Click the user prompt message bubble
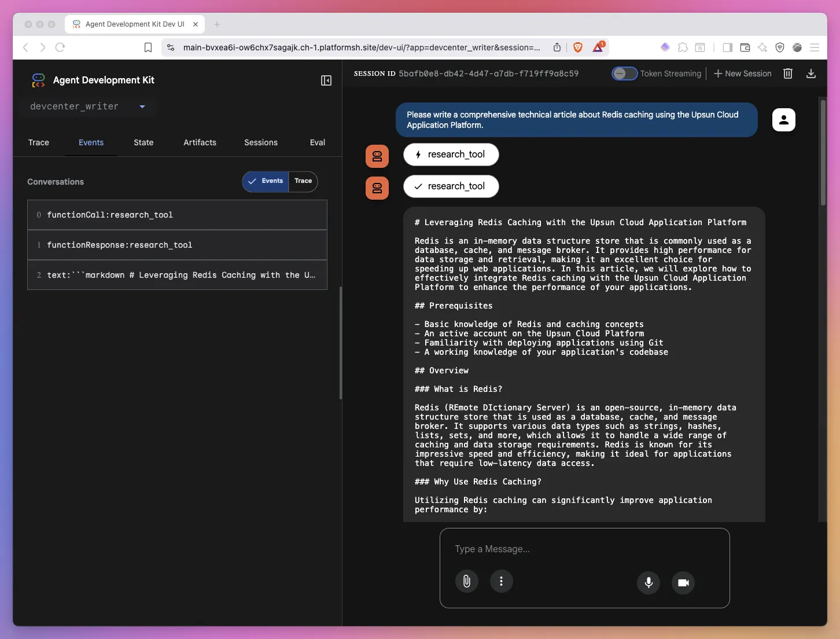Image resolution: width=840 pixels, height=639 pixels. click(x=577, y=120)
